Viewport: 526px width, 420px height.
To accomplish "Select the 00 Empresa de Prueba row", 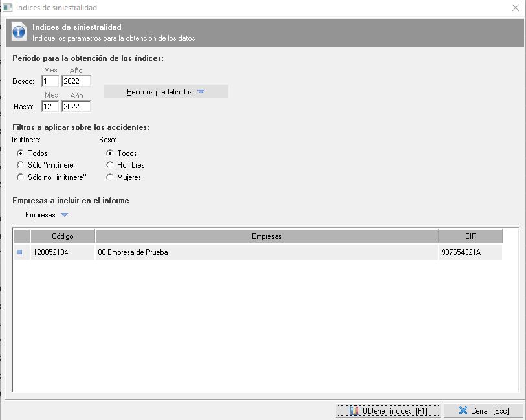I will pos(267,252).
